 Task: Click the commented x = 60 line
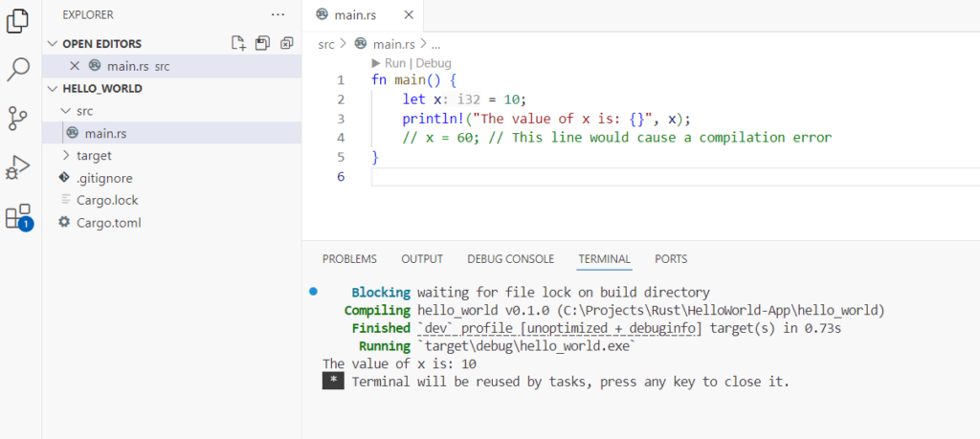617,138
